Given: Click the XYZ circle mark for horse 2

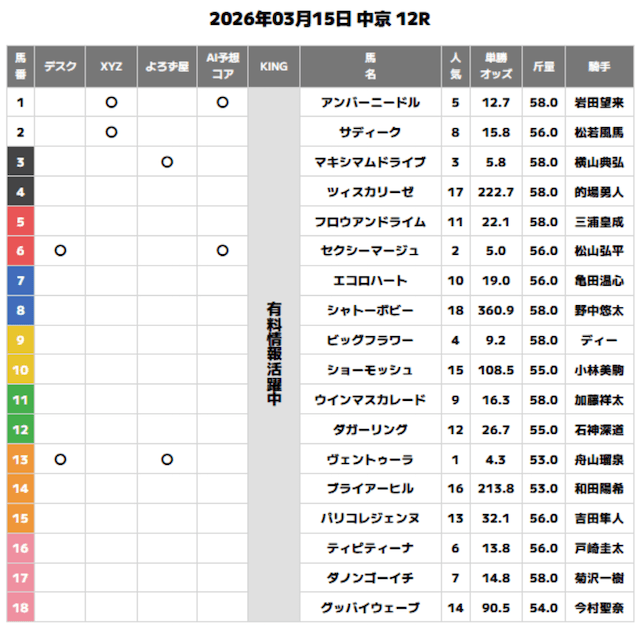Looking at the screenshot, I should (x=111, y=132).
